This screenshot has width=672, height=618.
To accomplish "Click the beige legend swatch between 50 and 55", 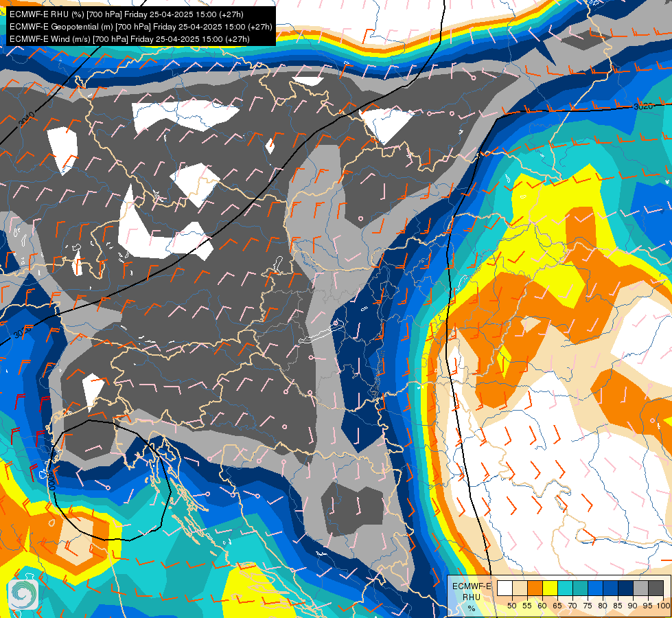I will click(520, 588).
